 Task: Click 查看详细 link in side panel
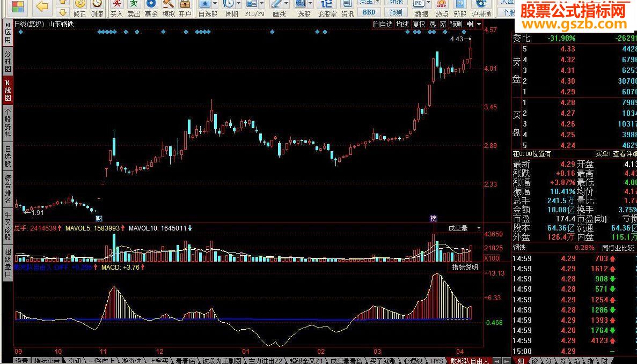click(625, 154)
